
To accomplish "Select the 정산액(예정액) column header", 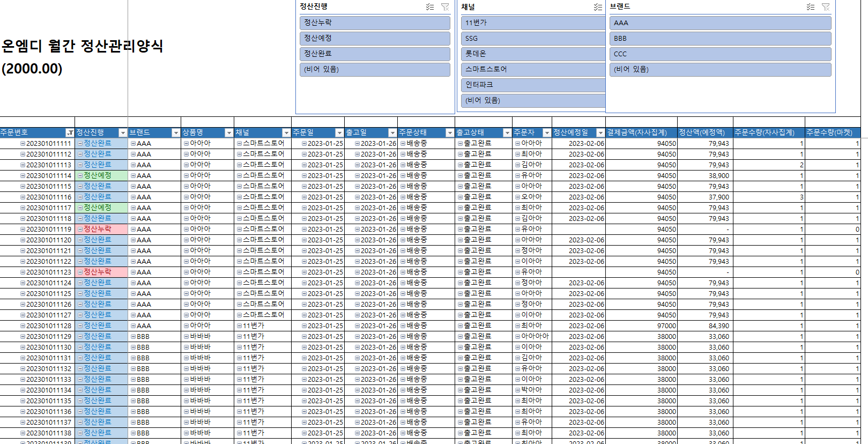I will point(705,132).
